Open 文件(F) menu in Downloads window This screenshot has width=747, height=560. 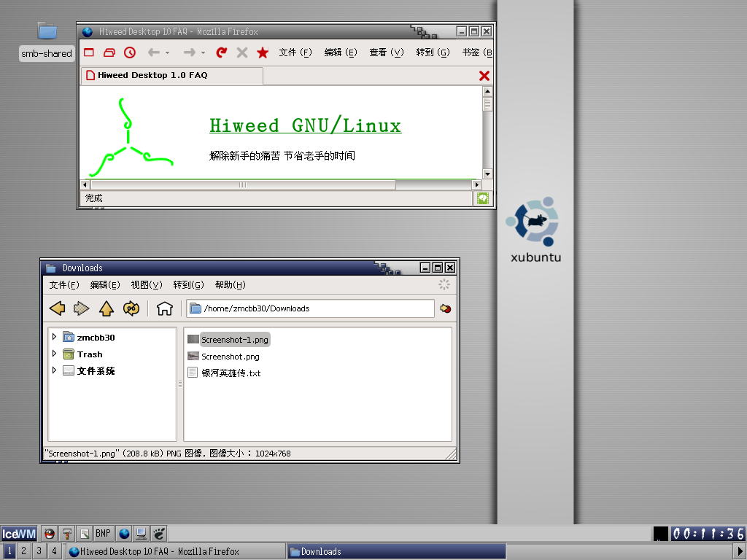[x=64, y=285]
